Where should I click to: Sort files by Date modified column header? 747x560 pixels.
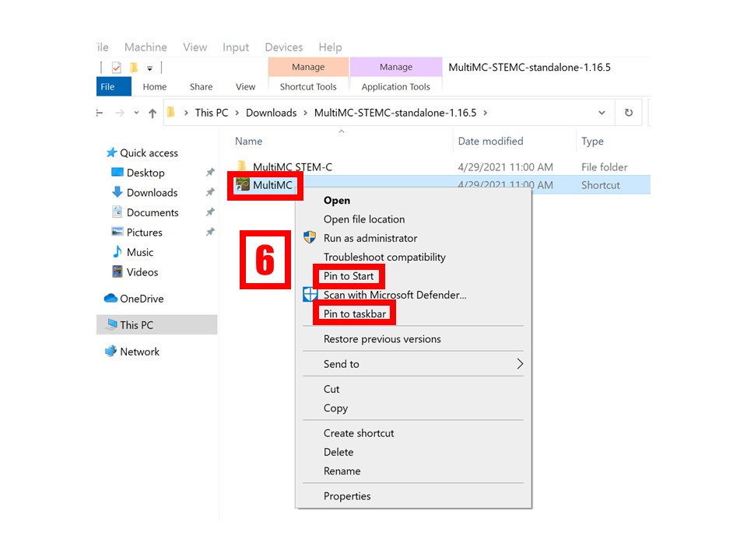pyautogui.click(x=491, y=141)
